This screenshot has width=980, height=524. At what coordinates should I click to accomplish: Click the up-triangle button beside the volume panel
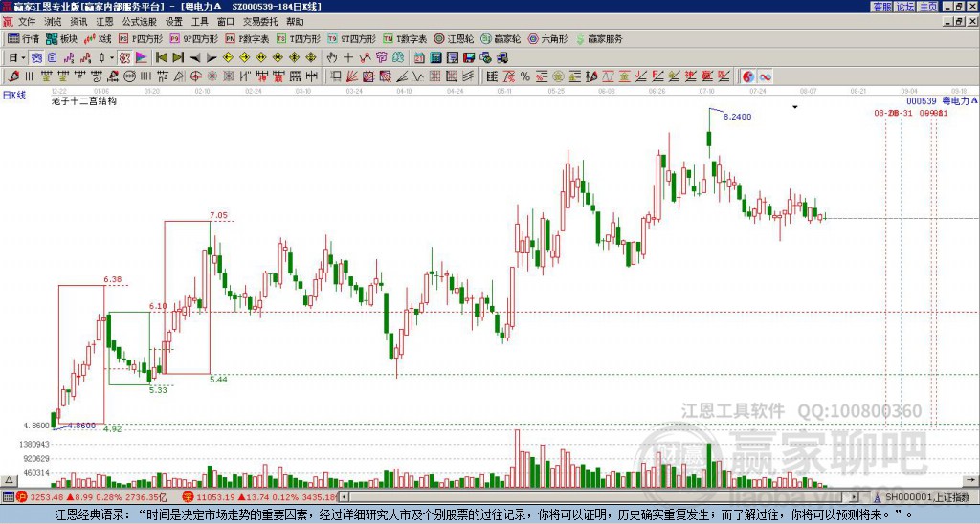click(9, 481)
